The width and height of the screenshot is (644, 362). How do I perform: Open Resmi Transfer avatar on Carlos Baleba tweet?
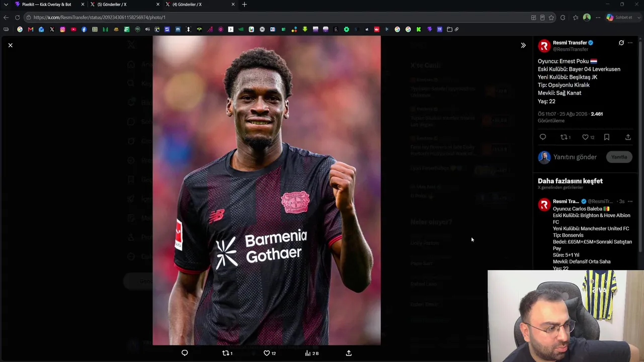[544, 205]
